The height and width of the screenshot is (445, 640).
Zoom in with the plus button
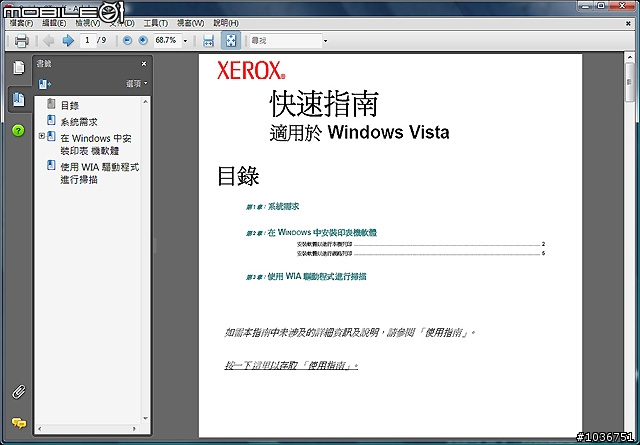click(x=142, y=40)
